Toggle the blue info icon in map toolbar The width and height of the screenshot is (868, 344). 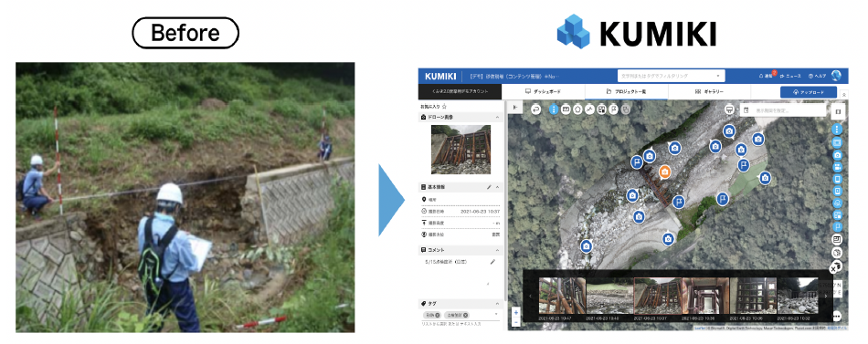pyautogui.click(x=554, y=109)
